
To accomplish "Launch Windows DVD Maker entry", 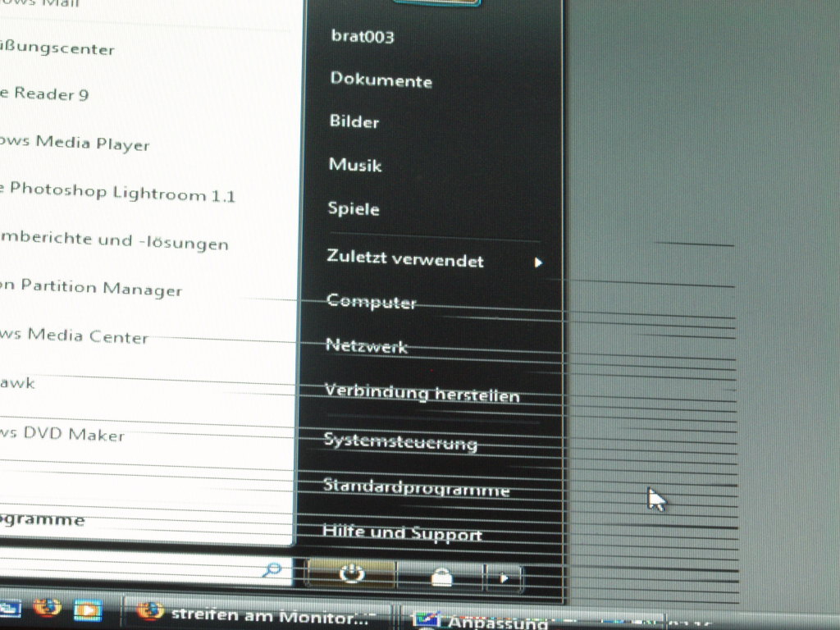I will pyautogui.click(x=62, y=433).
